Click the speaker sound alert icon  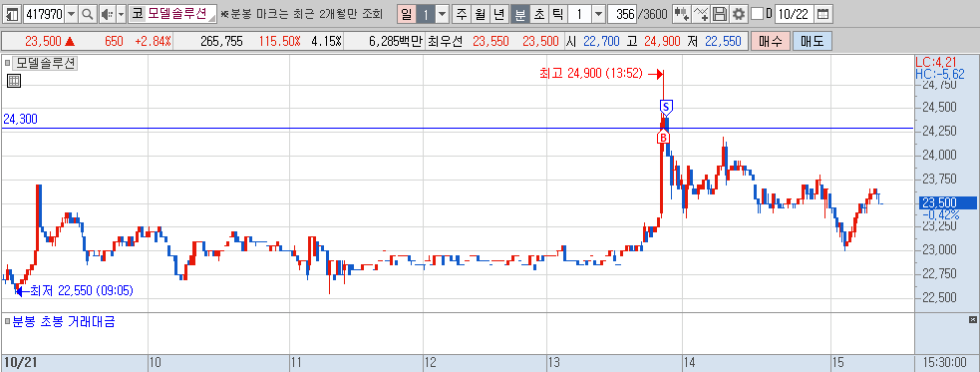[107, 14]
